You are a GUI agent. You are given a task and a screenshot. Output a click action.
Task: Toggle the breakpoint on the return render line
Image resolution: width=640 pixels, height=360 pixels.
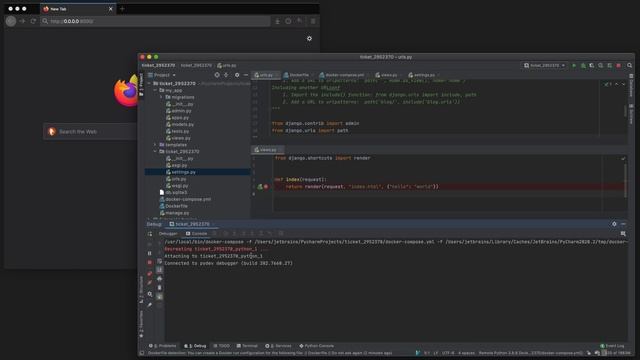click(x=266, y=187)
